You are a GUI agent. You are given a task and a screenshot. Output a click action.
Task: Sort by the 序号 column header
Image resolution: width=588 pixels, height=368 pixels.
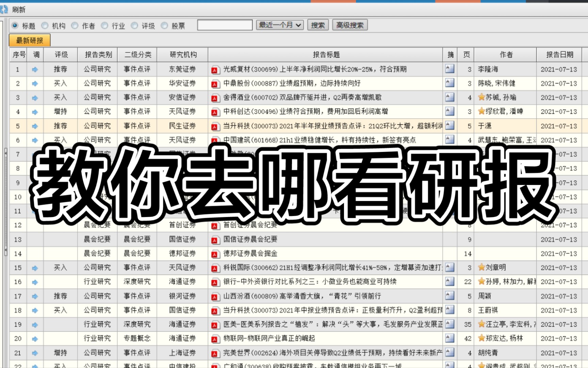click(x=19, y=55)
